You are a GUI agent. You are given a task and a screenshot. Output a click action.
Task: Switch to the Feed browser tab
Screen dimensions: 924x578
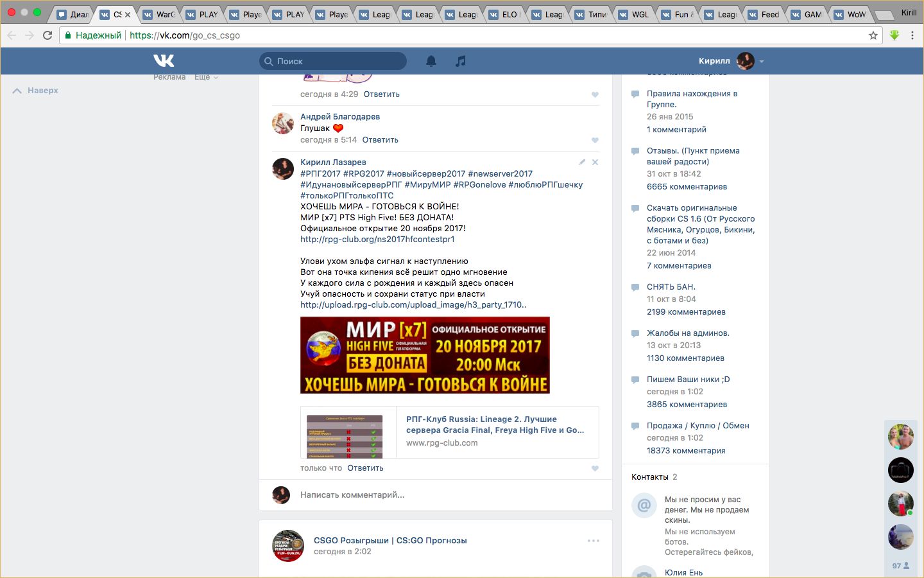click(x=764, y=14)
